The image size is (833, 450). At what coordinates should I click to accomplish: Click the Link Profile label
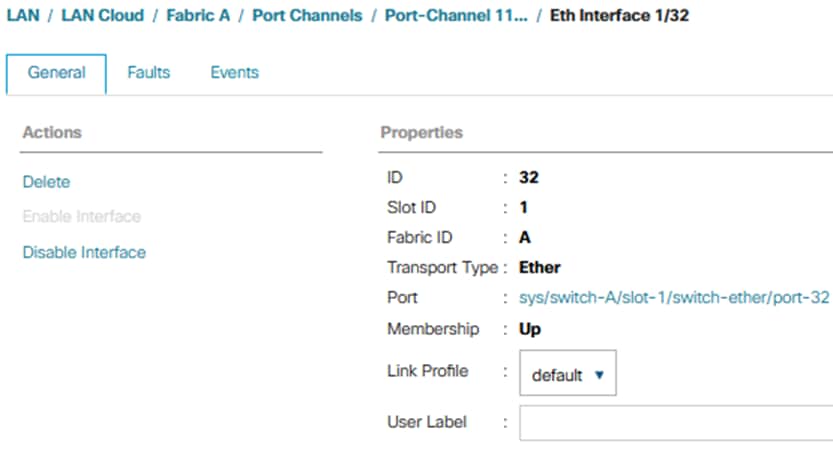click(x=428, y=371)
